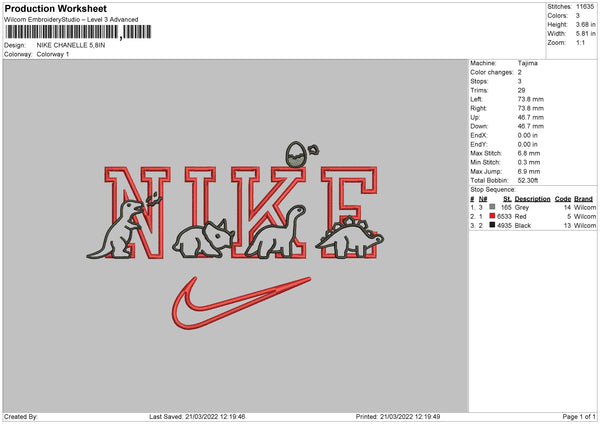The height and width of the screenshot is (424, 600).
Task: Click the Down value 46.7 mm
Action: coord(530,126)
